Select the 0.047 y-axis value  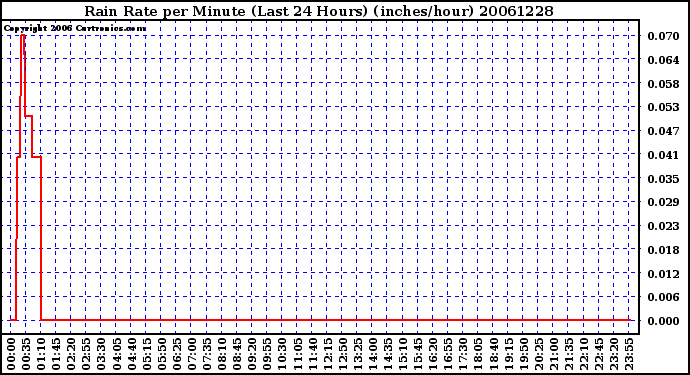pos(663,131)
